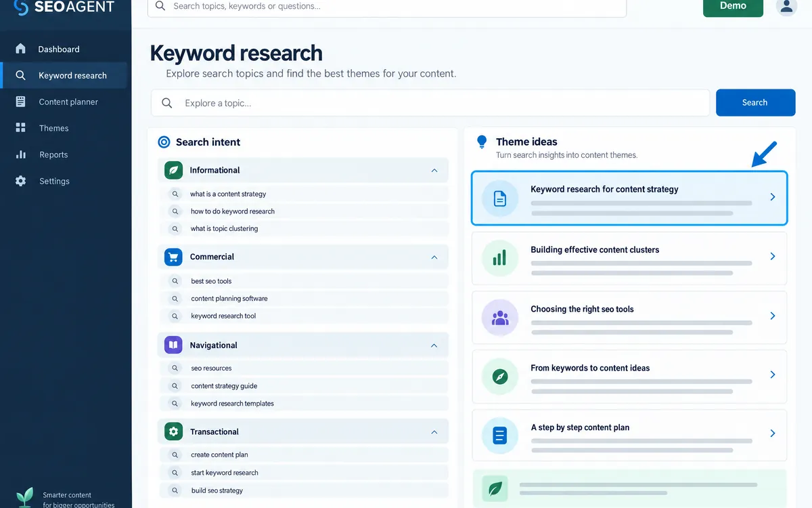This screenshot has height=508, width=812.
Task: Select 'seo resources' query
Action: (x=304, y=368)
